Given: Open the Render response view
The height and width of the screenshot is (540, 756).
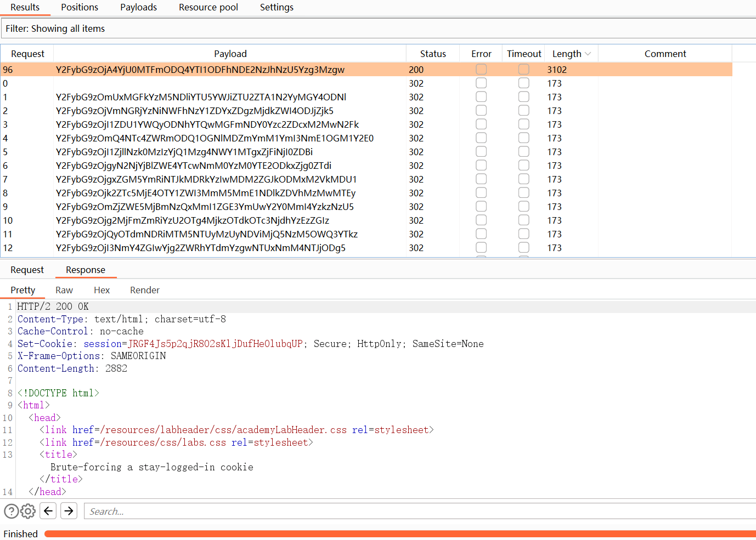Looking at the screenshot, I should (145, 290).
